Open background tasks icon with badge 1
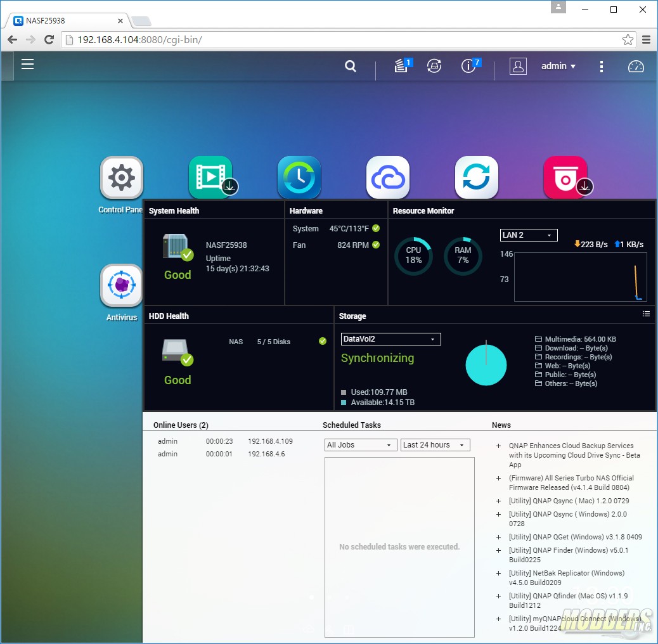Viewport: 658px width, 644px height. pyautogui.click(x=403, y=65)
